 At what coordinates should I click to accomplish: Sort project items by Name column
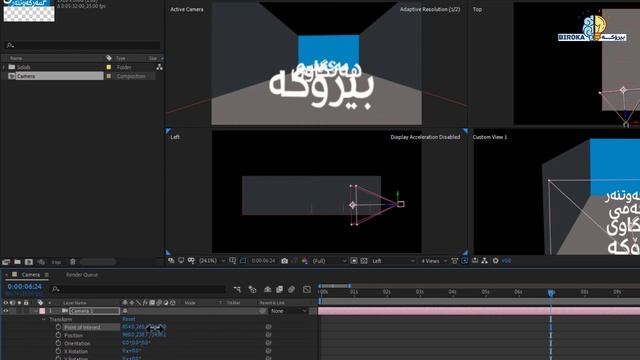16,58
